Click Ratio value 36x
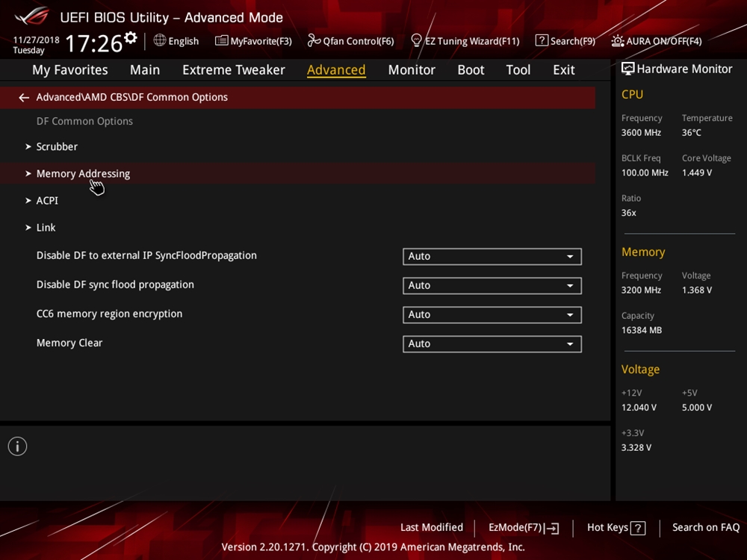The image size is (747, 560). point(628,213)
